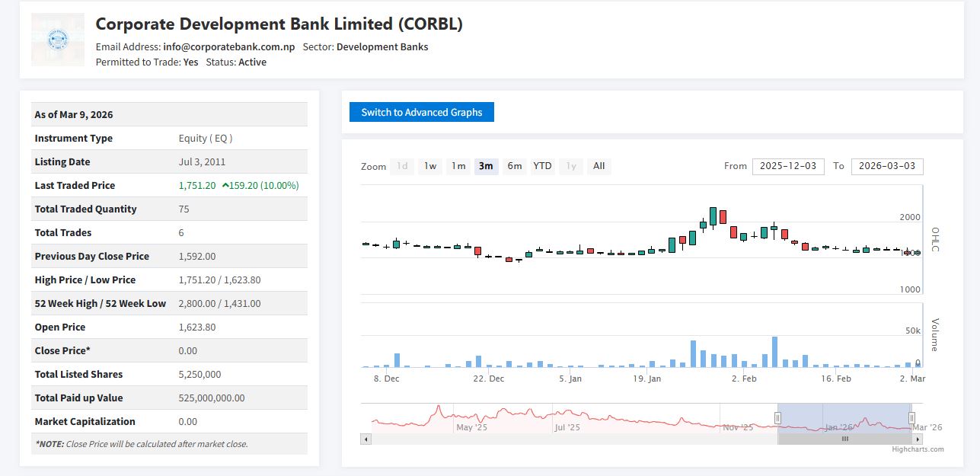Image resolution: width=980 pixels, height=476 pixels.
Task: Select the 3m zoom range
Action: [x=486, y=166]
